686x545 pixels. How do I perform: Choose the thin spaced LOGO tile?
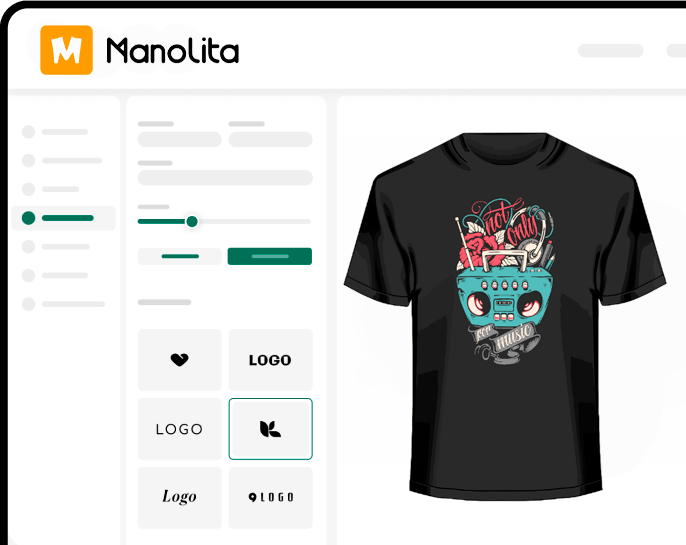pyautogui.click(x=179, y=429)
